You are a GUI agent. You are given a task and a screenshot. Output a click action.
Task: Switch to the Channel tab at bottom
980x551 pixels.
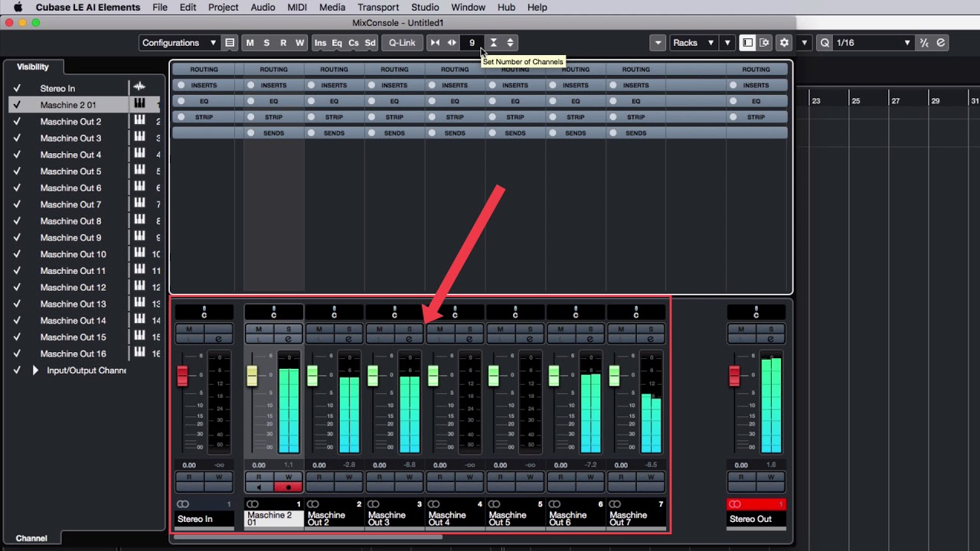tap(31, 538)
